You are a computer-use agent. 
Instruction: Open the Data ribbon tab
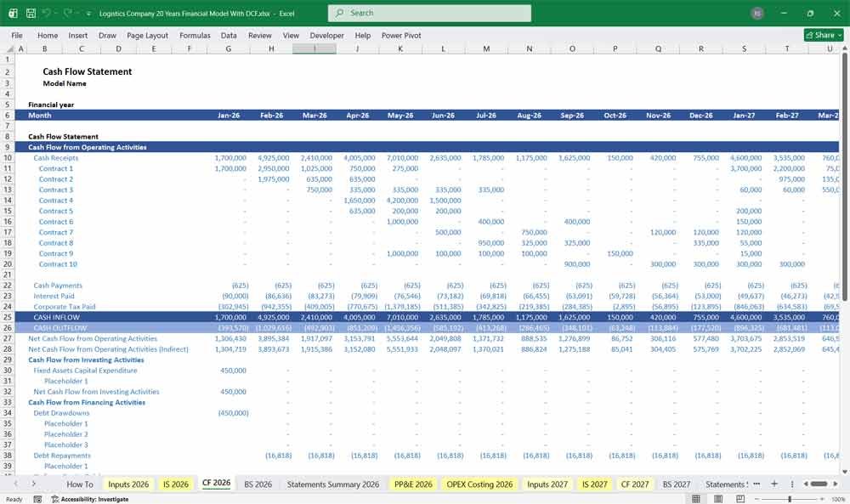(x=229, y=35)
